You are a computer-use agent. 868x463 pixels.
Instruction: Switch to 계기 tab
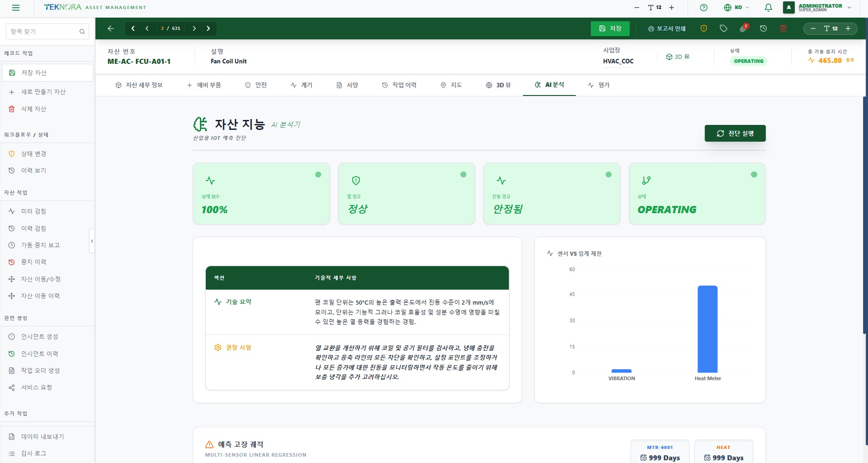click(302, 85)
